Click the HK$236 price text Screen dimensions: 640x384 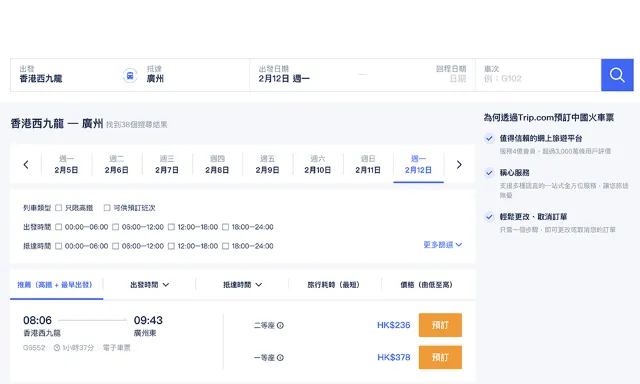pos(393,325)
